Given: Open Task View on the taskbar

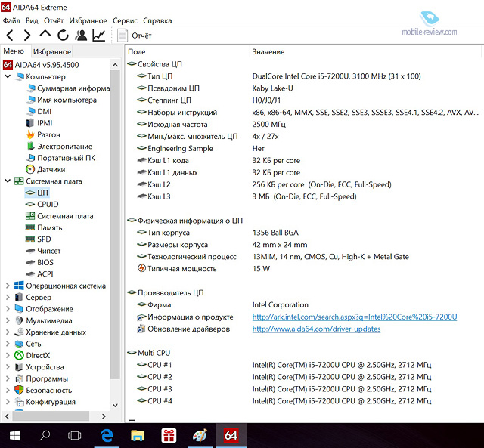Looking at the screenshot, I should coord(74,435).
